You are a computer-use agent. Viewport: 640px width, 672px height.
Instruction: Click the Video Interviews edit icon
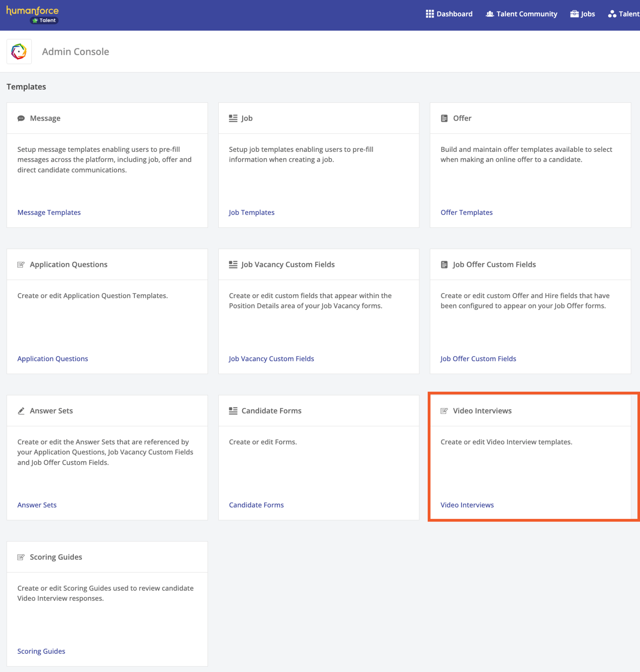pyautogui.click(x=444, y=411)
